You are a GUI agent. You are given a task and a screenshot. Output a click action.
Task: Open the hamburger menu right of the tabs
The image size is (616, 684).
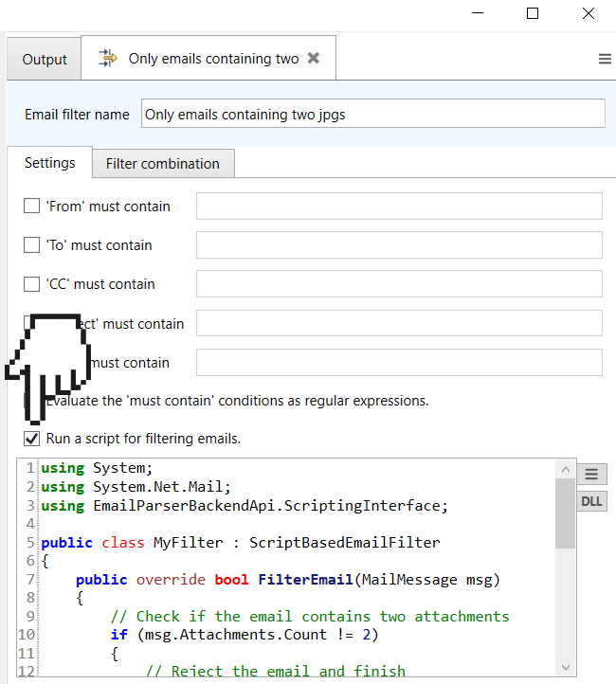click(x=605, y=59)
